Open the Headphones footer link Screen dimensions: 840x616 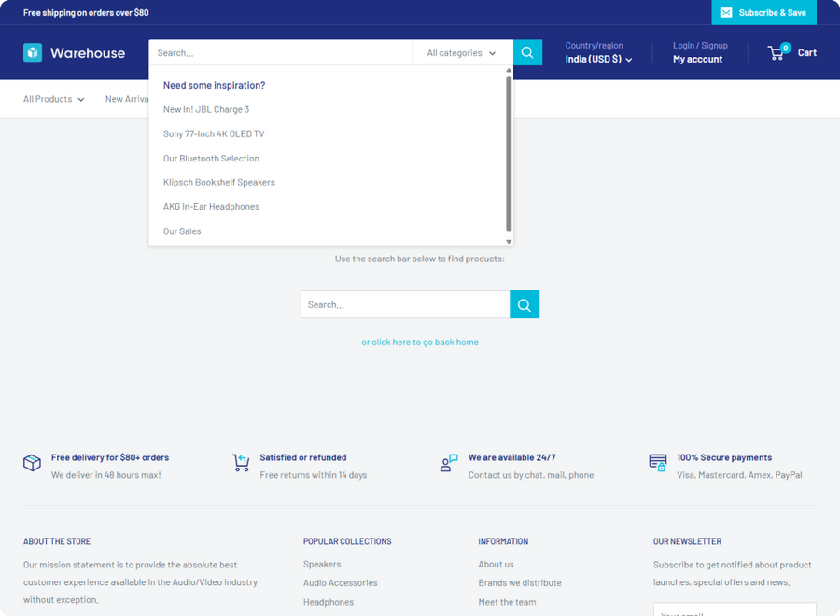[329, 602]
